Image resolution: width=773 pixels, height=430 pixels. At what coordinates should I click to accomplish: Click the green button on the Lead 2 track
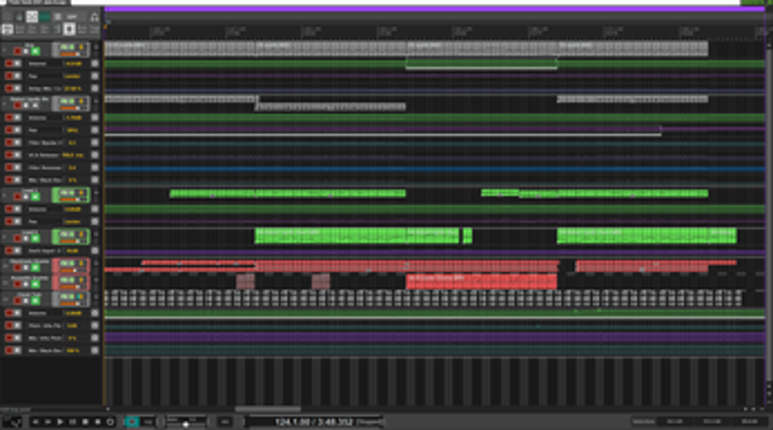pos(35,239)
